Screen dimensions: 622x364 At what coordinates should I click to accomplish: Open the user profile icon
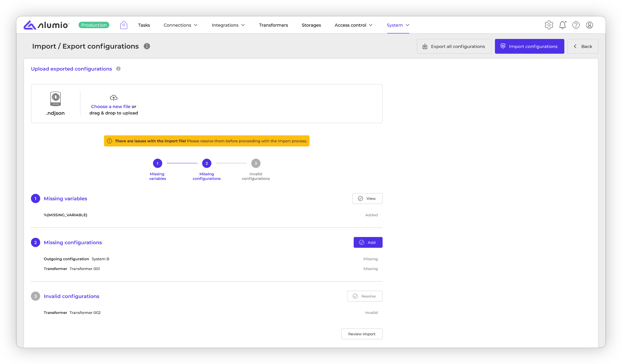point(589,25)
